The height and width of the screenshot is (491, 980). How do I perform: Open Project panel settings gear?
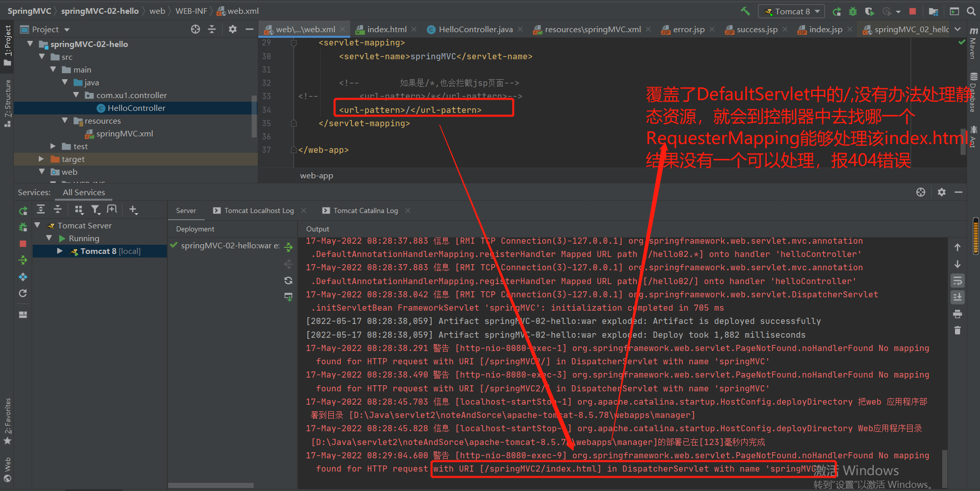pyautogui.click(x=233, y=29)
